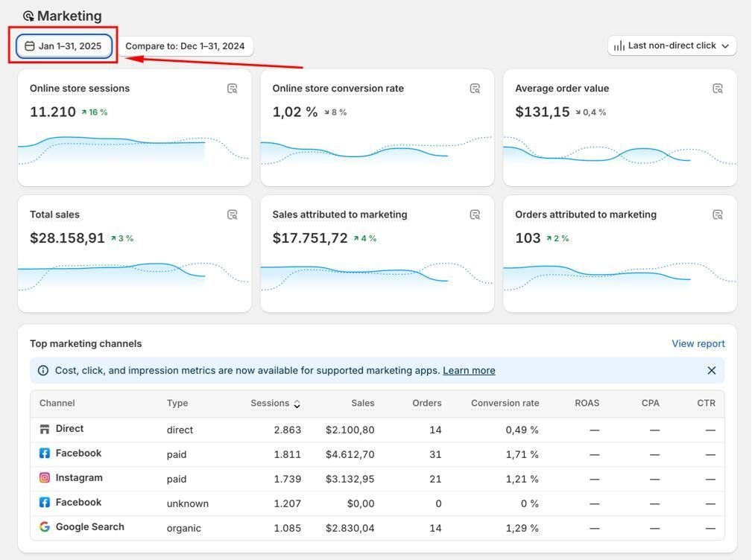Open the Jan 1–31, 2025 date picker

click(x=64, y=46)
